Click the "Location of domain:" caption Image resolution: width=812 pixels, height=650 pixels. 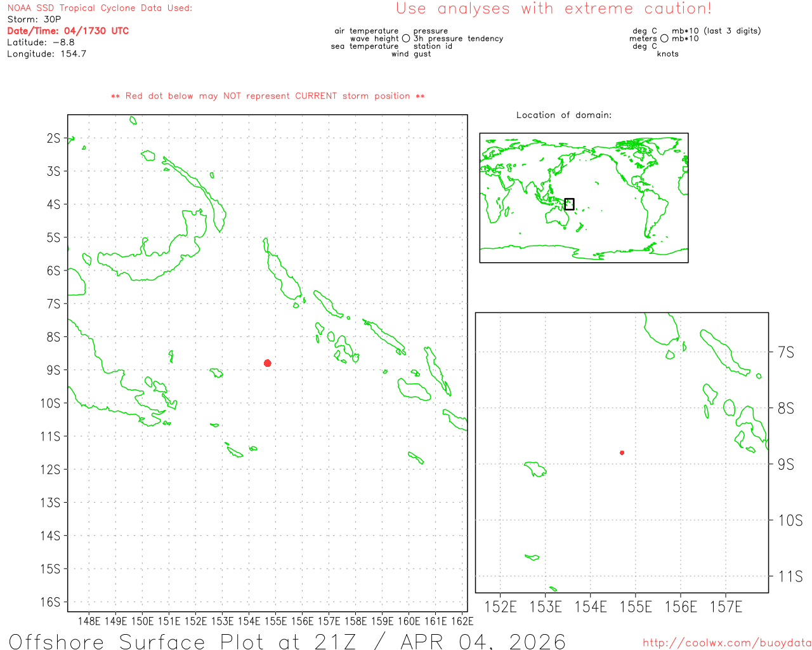click(x=563, y=115)
